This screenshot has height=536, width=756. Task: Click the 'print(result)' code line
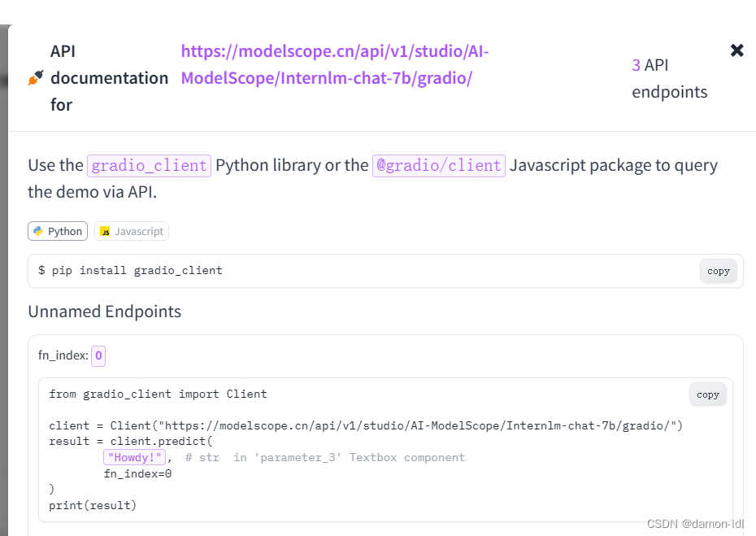coord(93,506)
